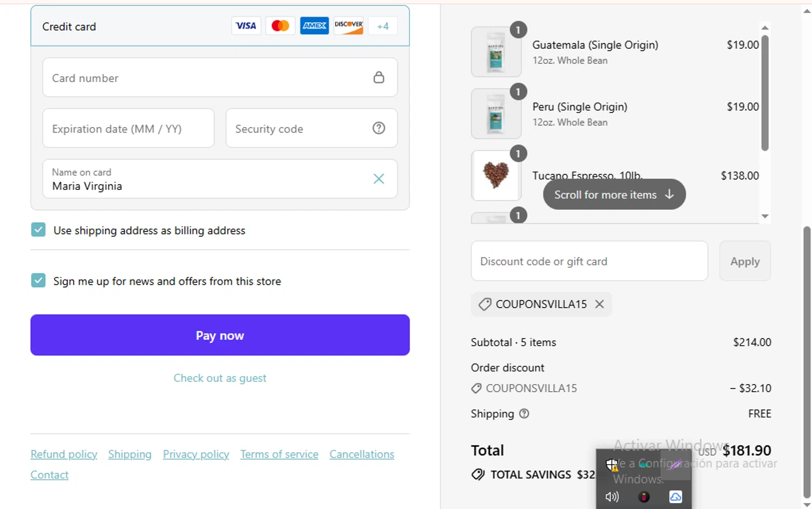812x509 pixels.
Task: Click the FREE shipping value
Action: tap(759, 413)
